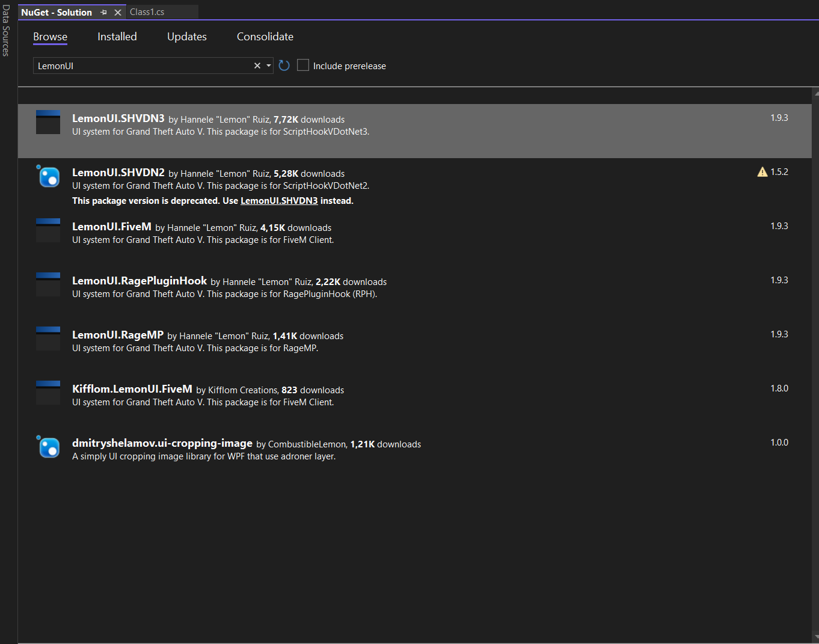This screenshot has height=644, width=819.
Task: Select the LemonUI.SHVDN2 package title
Action: (118, 173)
